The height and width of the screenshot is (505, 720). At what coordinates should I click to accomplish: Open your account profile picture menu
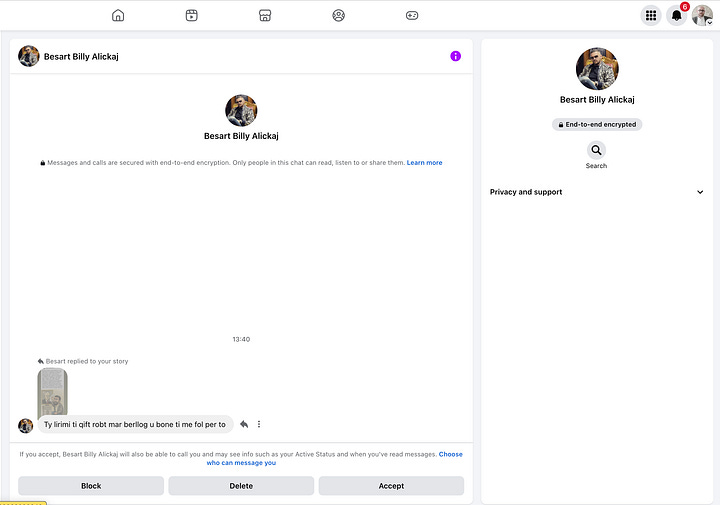coord(702,16)
